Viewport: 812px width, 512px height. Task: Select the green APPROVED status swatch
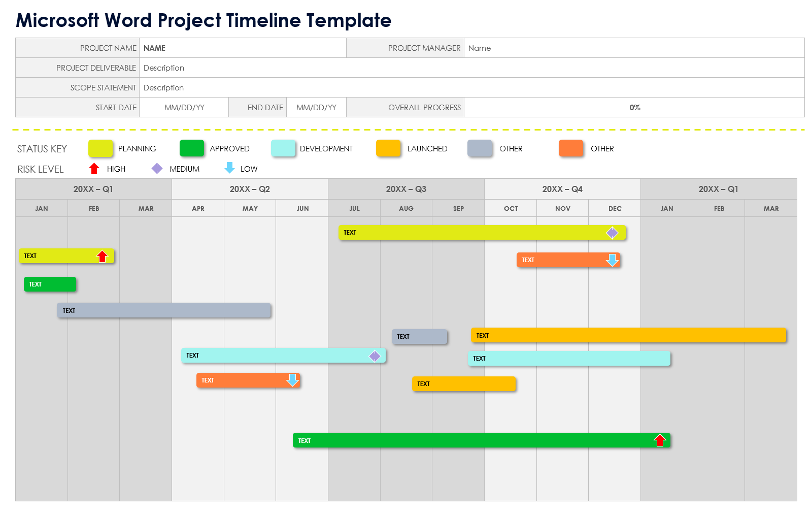[x=192, y=148]
